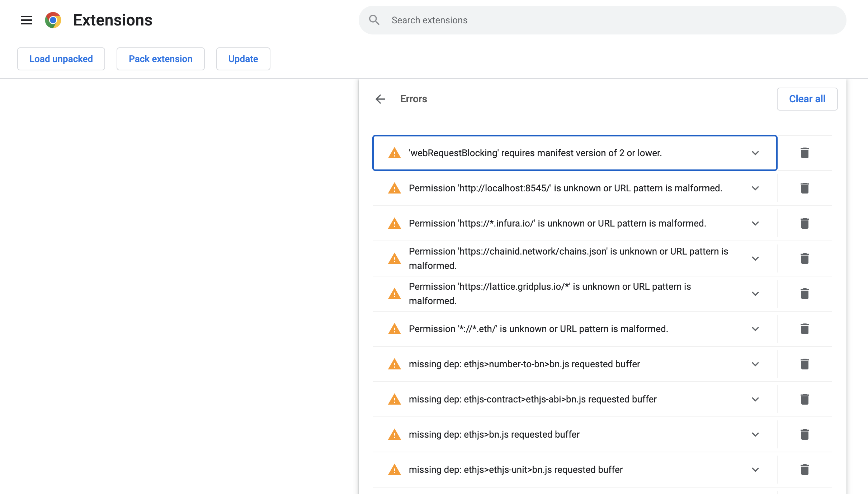868x494 pixels.
Task: Delete the 'webRequestBlocking' error via its trash icon
Action: (805, 153)
